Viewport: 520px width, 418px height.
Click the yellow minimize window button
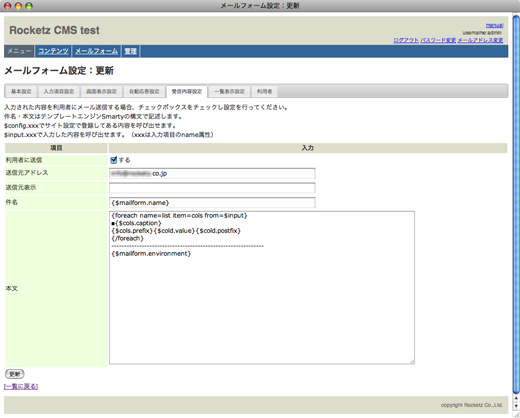click(x=18, y=6)
